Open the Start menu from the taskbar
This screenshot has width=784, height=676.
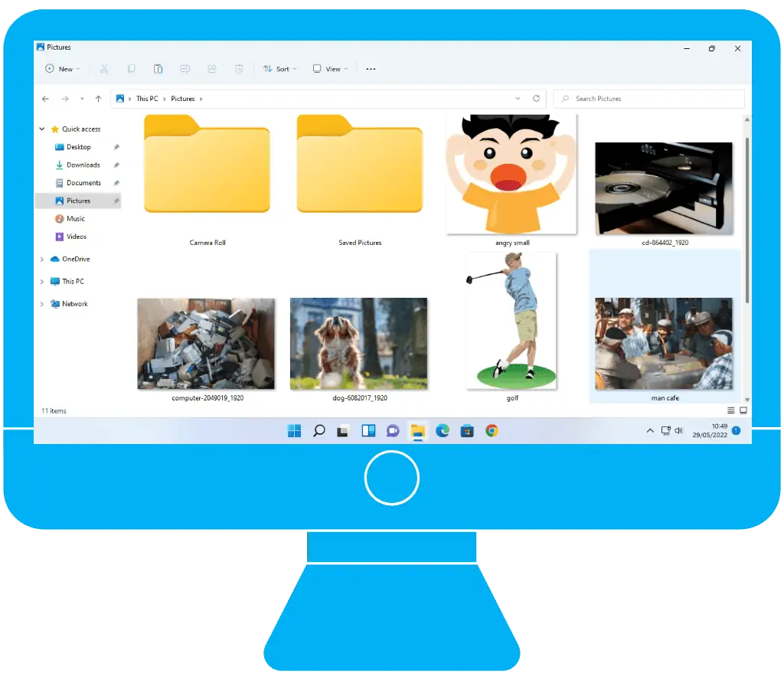click(294, 430)
